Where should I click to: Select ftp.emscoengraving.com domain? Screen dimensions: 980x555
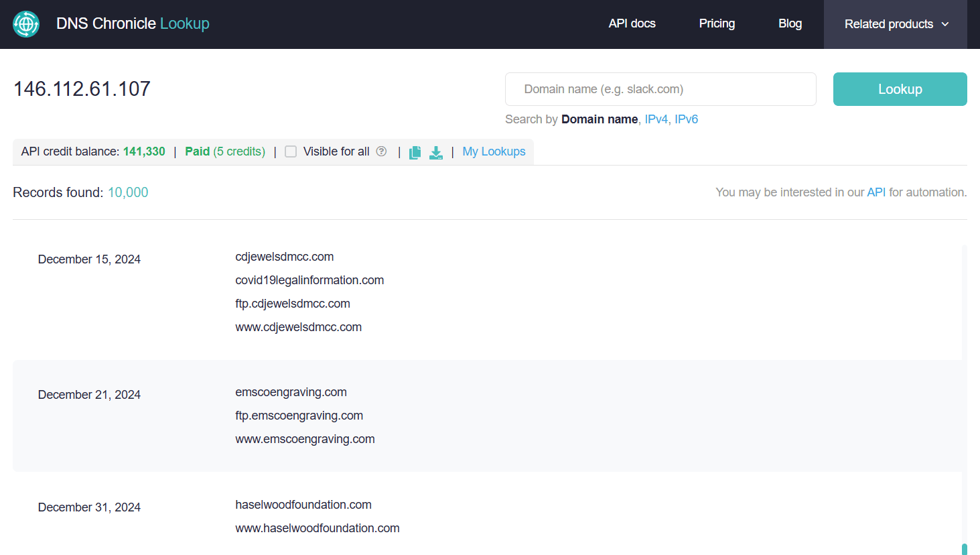[x=299, y=416]
